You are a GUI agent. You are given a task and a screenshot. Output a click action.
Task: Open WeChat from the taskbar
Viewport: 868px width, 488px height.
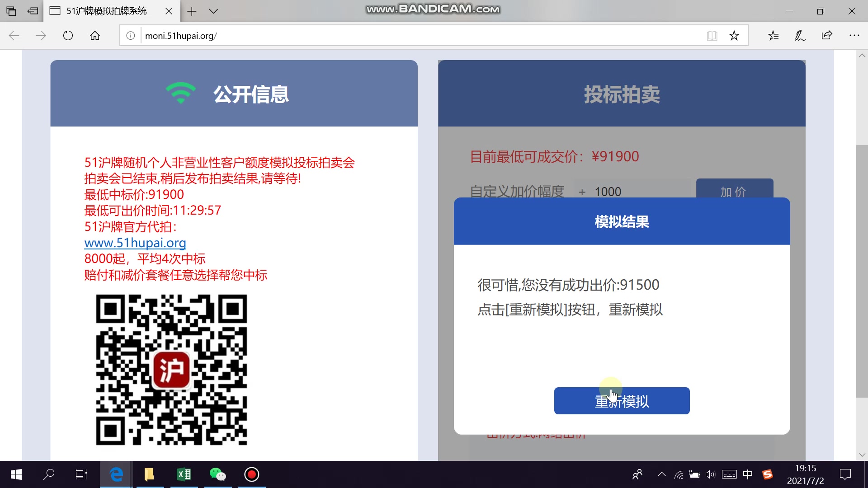point(218,474)
